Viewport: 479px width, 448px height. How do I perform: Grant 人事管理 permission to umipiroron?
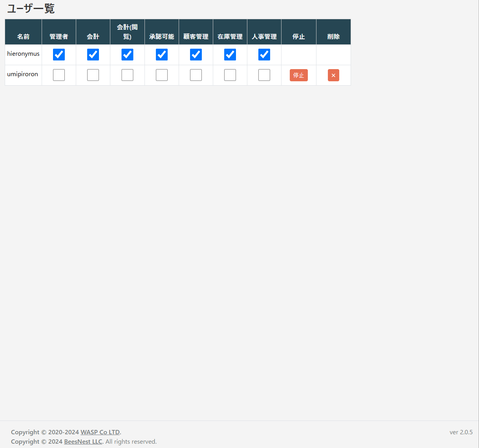264,75
